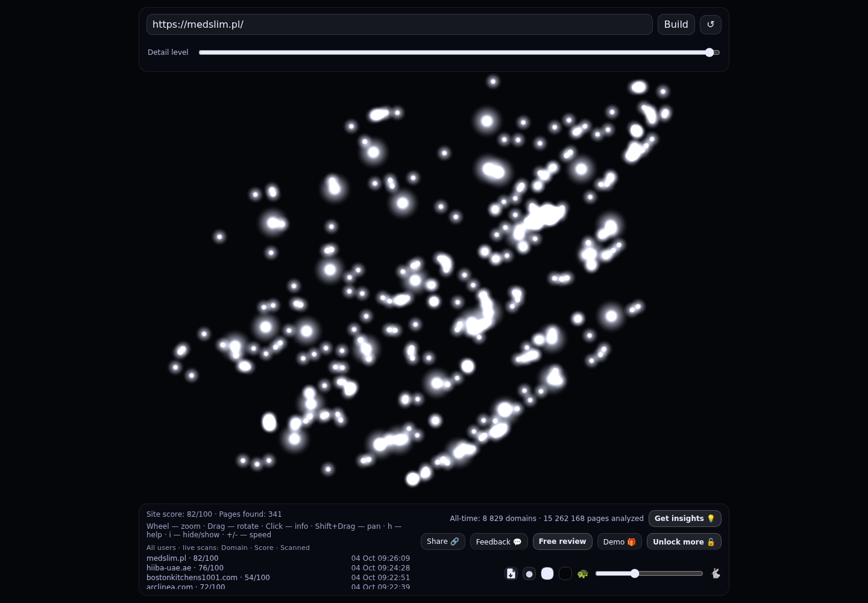
Task: Click the Build button
Action: click(676, 24)
